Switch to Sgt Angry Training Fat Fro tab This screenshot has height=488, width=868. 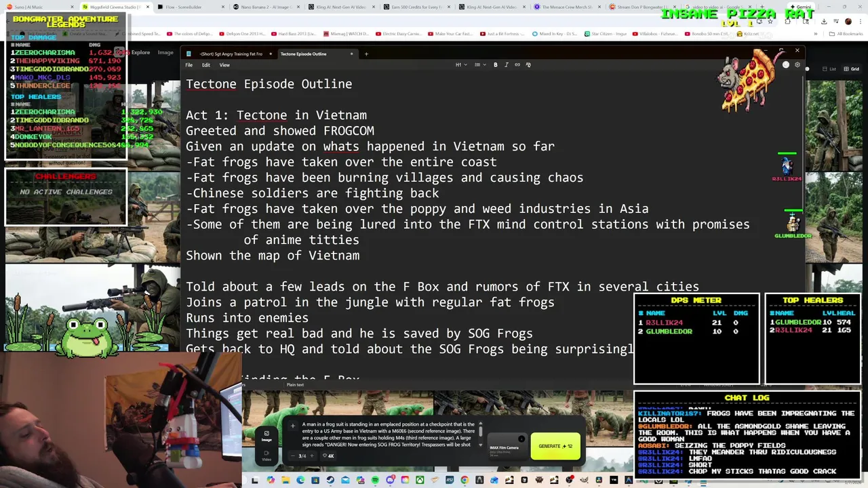[232, 54]
